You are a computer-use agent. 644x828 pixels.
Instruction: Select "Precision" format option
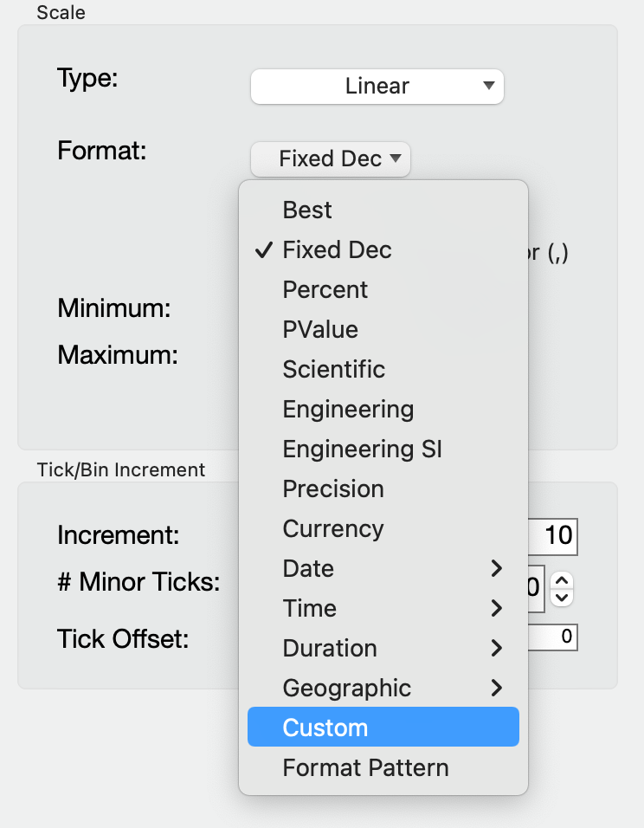pos(332,488)
